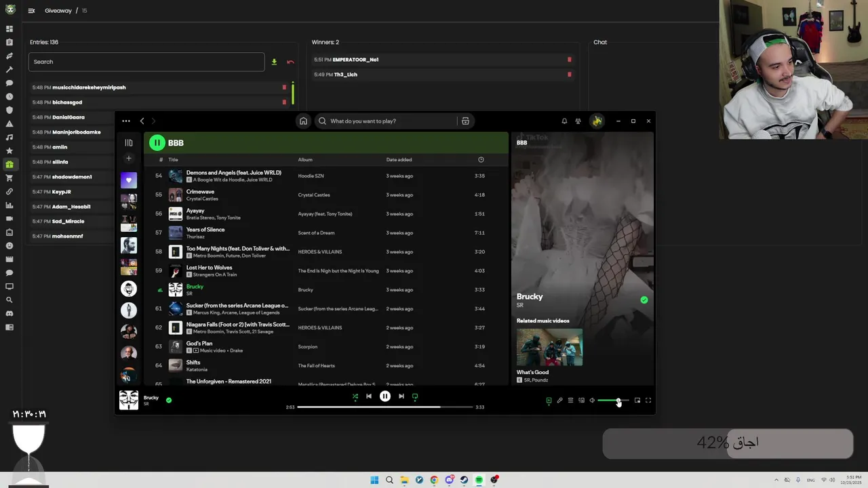Open the dashboard grid icon in the sidebar
Image resolution: width=868 pixels, height=488 pixels.
click(x=9, y=29)
